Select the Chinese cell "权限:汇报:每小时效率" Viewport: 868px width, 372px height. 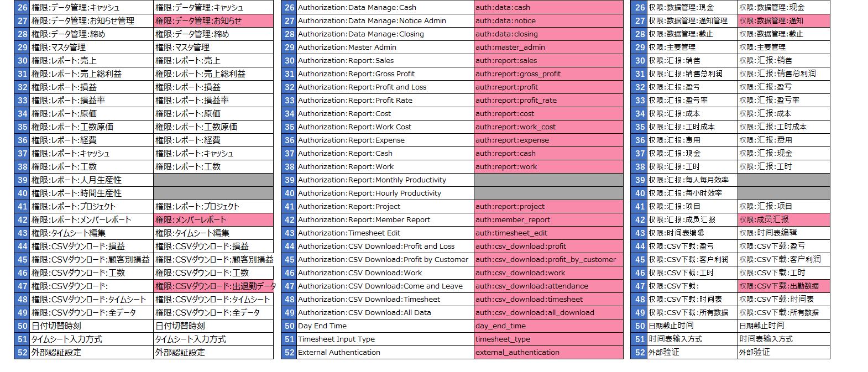click(692, 193)
